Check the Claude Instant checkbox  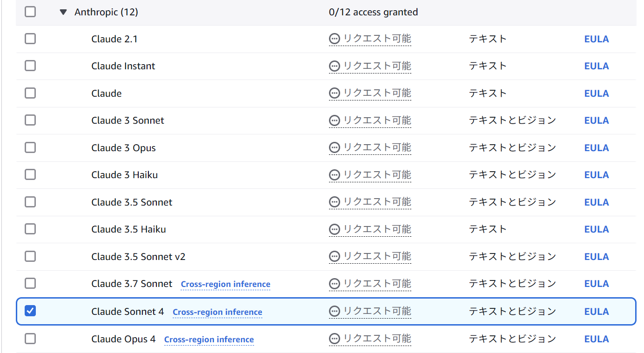pos(30,66)
